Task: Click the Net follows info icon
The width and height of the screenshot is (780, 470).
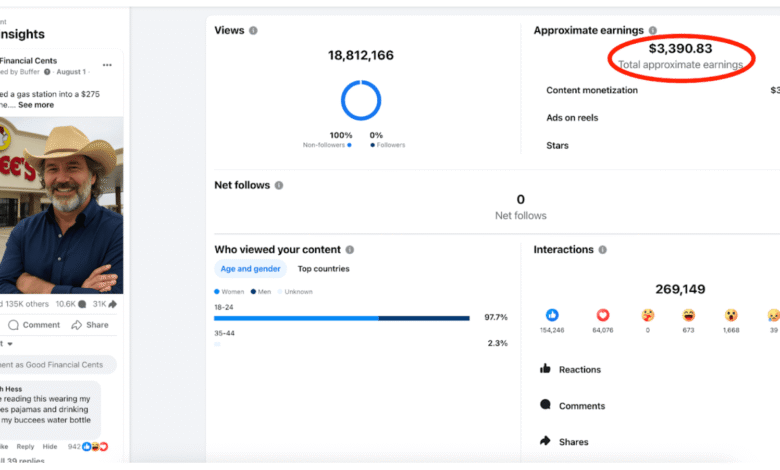Action: point(279,185)
